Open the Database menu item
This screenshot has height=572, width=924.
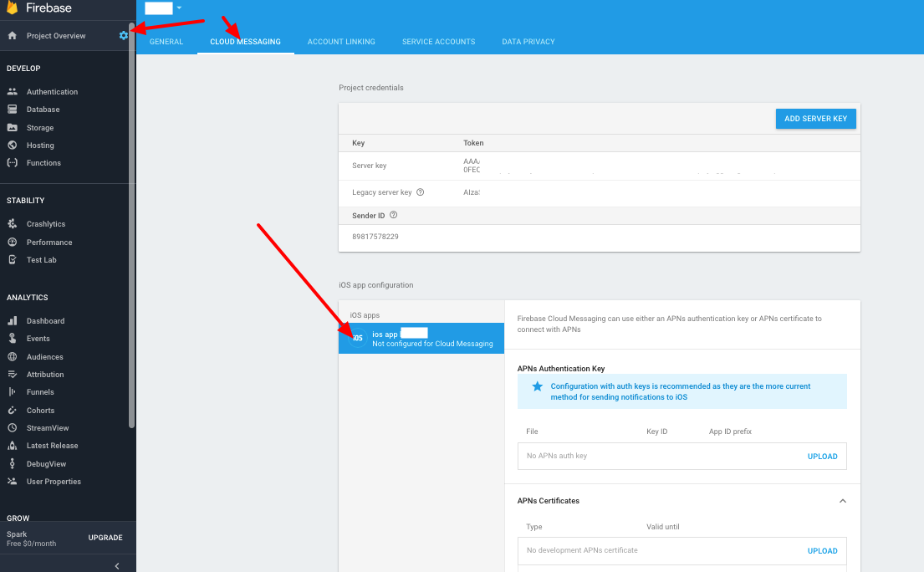43,109
